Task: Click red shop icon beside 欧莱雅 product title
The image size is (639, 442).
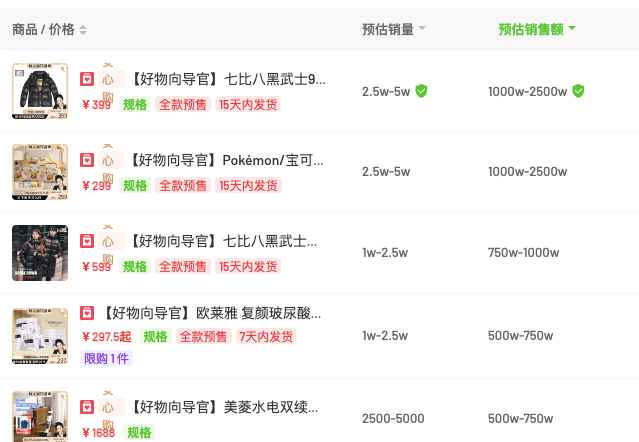Action: [88, 313]
